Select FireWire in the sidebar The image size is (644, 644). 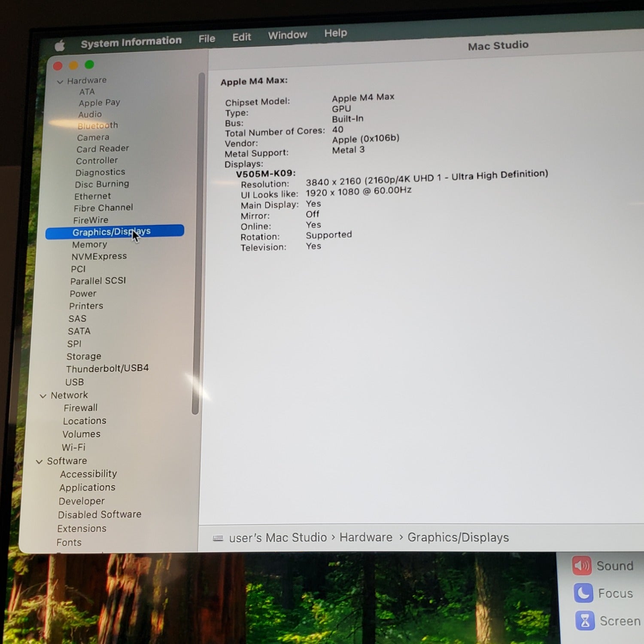(x=91, y=220)
